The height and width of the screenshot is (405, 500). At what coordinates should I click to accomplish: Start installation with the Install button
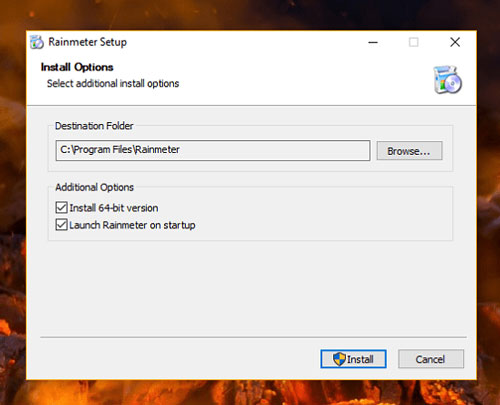(x=353, y=359)
